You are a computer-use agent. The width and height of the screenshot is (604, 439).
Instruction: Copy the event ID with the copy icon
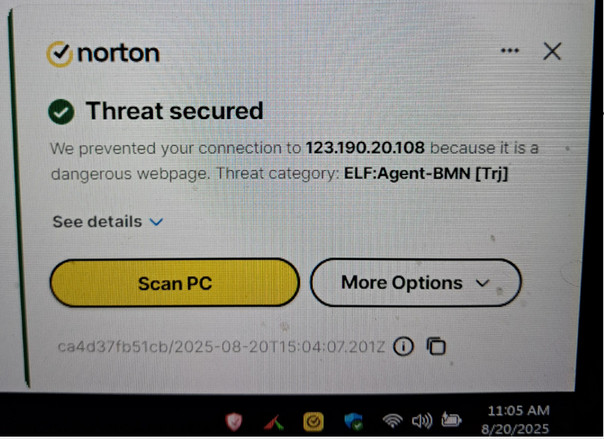(436, 346)
